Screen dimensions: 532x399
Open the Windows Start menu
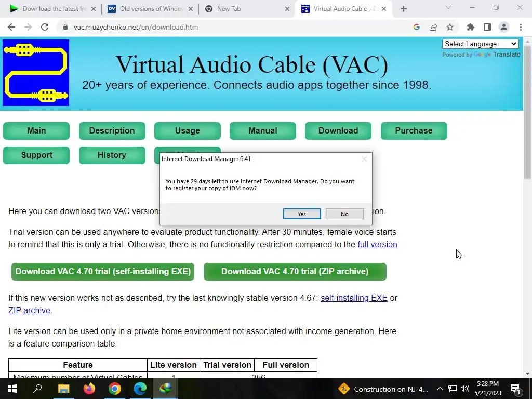[x=12, y=389]
